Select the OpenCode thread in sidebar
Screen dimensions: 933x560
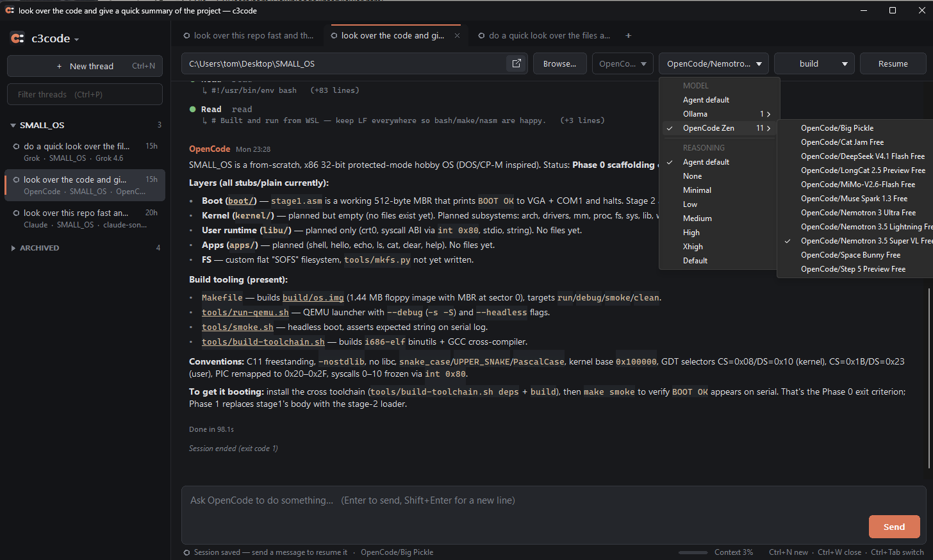[85, 185]
